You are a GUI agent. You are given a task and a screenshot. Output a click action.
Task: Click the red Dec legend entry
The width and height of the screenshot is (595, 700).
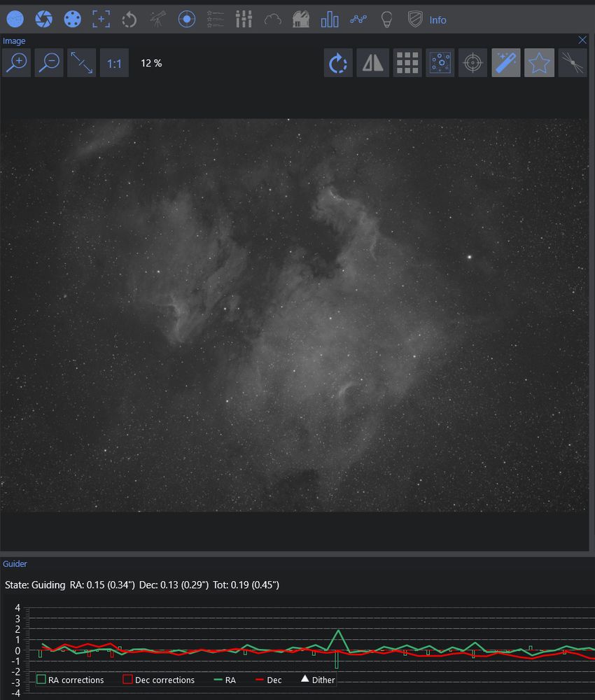tap(268, 680)
